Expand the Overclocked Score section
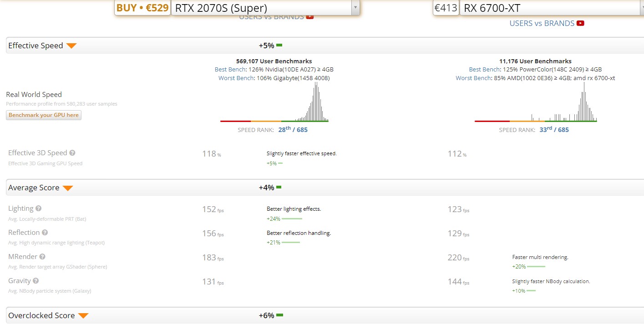 coord(83,315)
